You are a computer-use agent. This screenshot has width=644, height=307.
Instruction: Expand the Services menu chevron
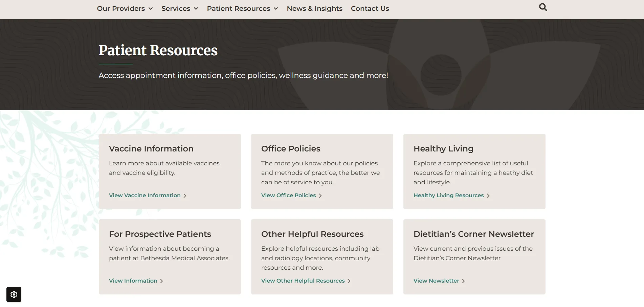coord(196,9)
